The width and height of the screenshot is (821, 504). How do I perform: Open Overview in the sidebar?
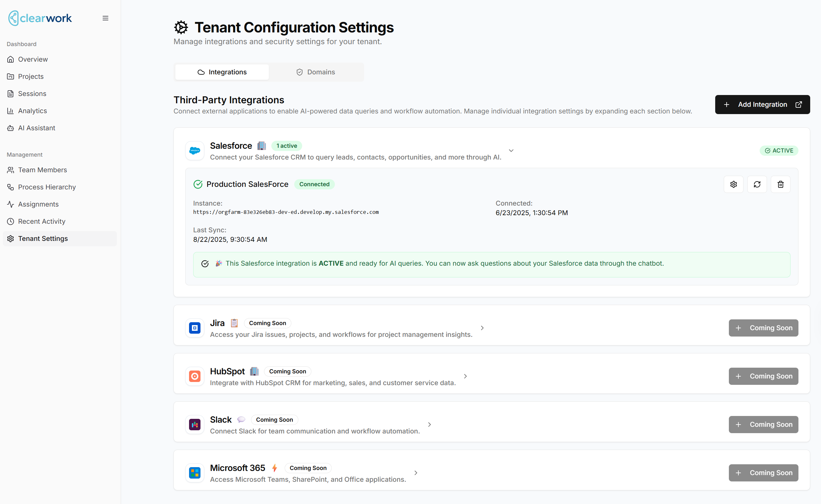pyautogui.click(x=60, y=59)
